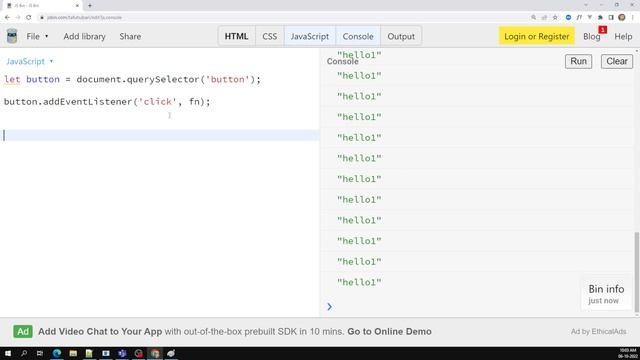Open the Chrome profile avatar
The image size is (640, 360).
point(622,18)
